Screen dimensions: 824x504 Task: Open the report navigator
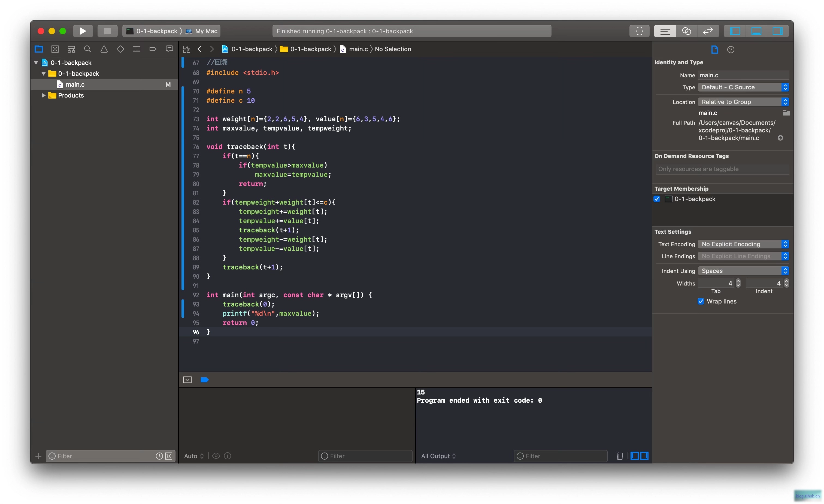coord(169,49)
